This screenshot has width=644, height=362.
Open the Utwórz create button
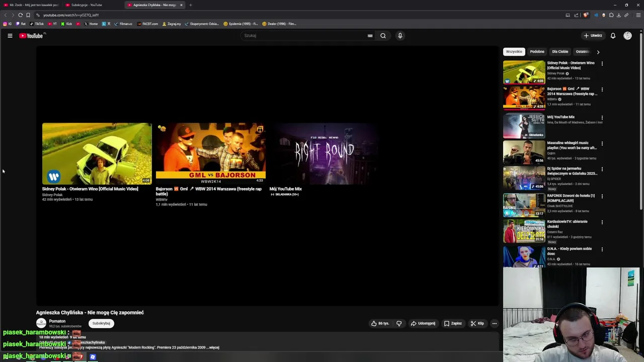coord(593,36)
